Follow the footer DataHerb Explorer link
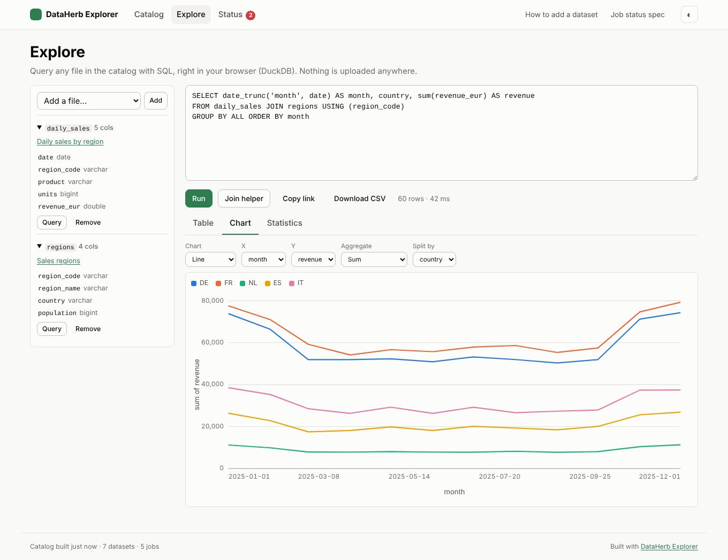This screenshot has width=728, height=560. point(669,547)
